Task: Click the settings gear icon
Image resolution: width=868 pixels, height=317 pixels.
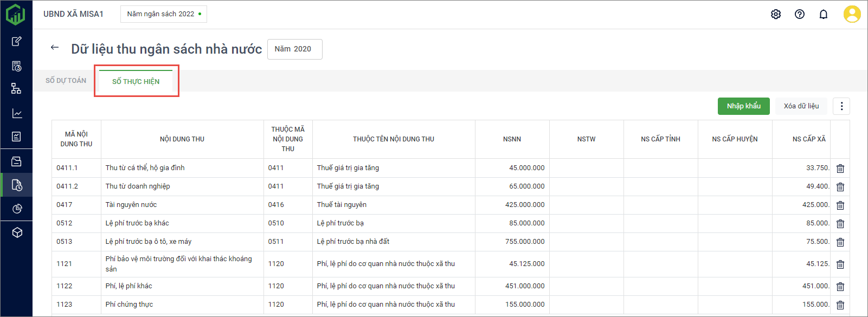Action: click(776, 14)
